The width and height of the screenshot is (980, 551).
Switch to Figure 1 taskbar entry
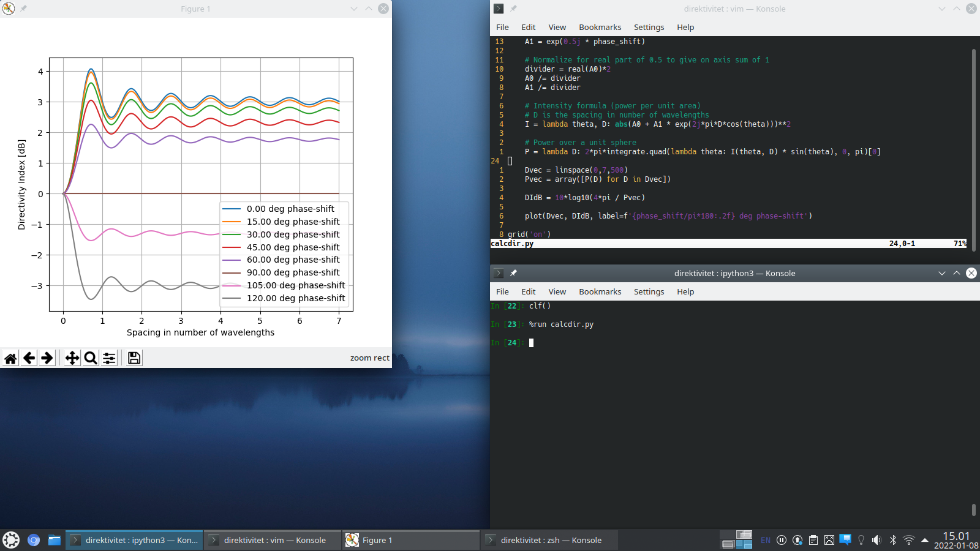(x=411, y=540)
